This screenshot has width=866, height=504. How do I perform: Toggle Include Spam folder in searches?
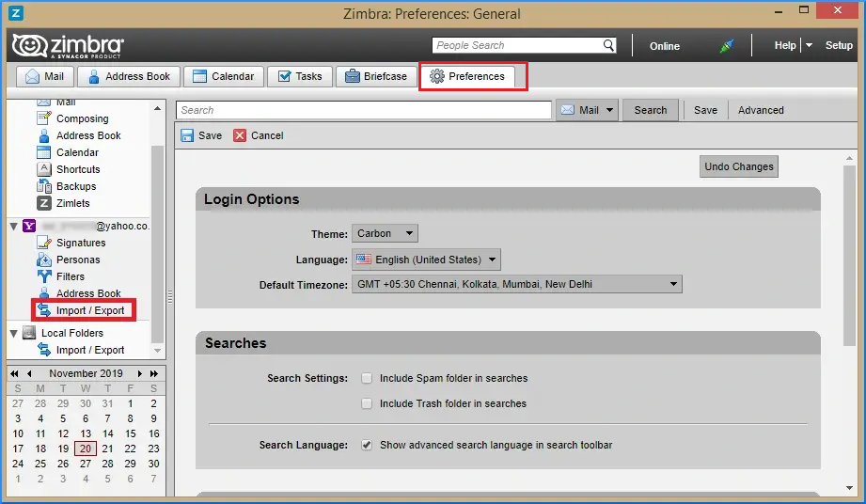tap(367, 378)
